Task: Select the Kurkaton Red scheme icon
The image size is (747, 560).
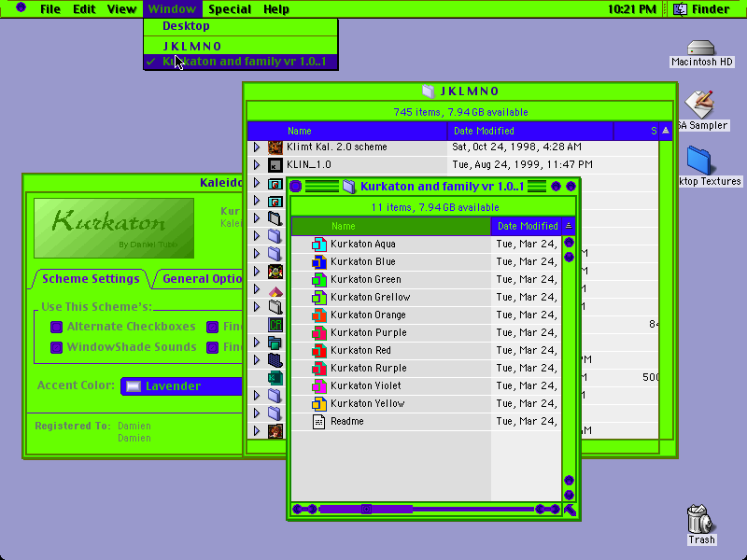Action: click(318, 351)
